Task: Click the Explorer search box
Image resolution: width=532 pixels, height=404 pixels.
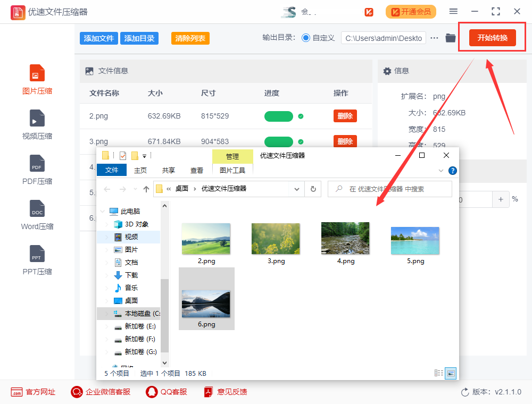Action: point(390,189)
